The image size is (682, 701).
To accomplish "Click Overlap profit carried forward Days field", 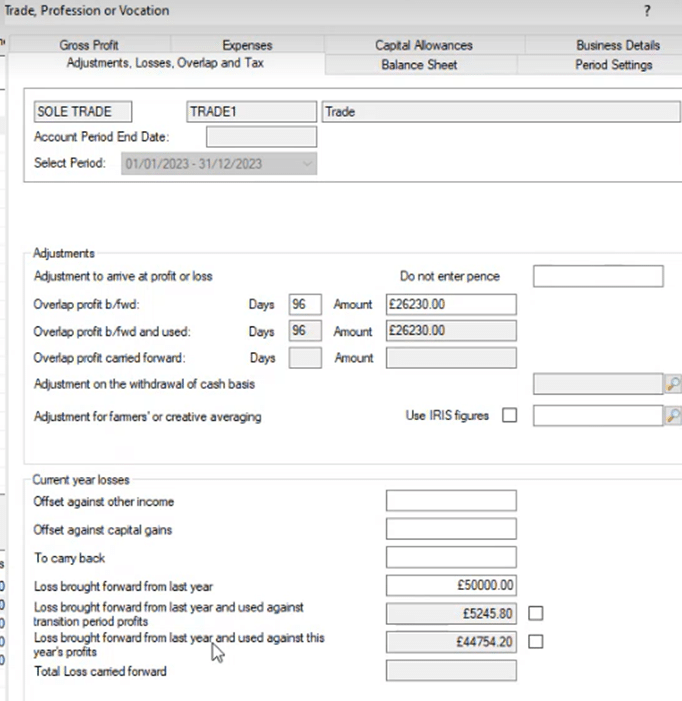I will 305,358.
